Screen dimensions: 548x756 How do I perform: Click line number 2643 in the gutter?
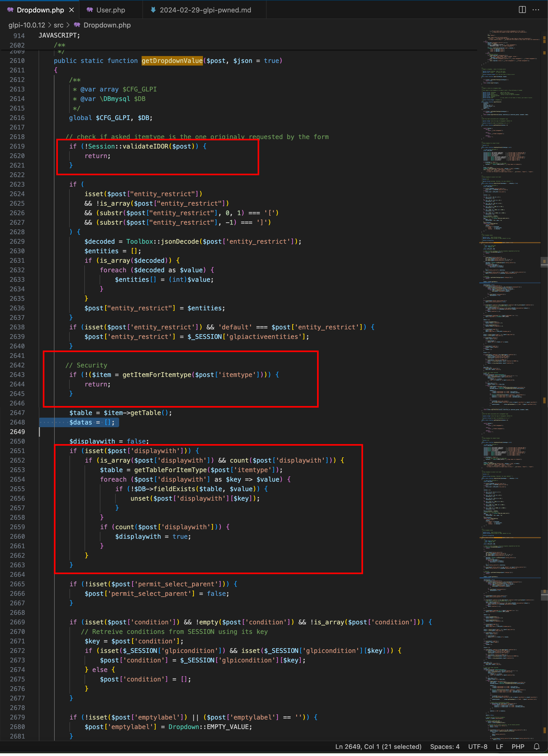[17, 375]
